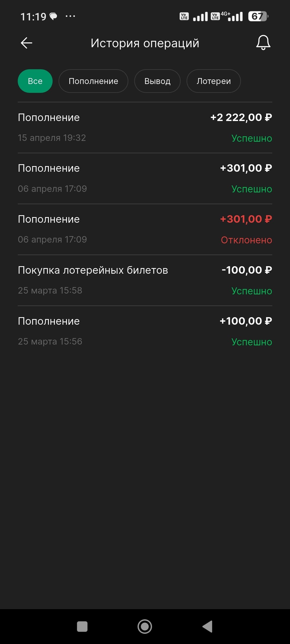Image resolution: width=290 pixels, height=644 pixels.
Task: Tap the "15 апреля 19:32" date text
Action: pos(52,138)
